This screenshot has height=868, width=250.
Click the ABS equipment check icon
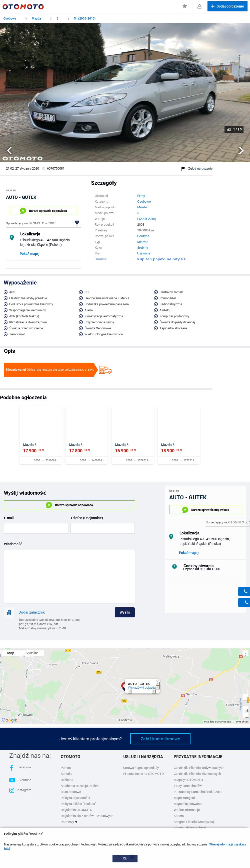tap(6, 292)
